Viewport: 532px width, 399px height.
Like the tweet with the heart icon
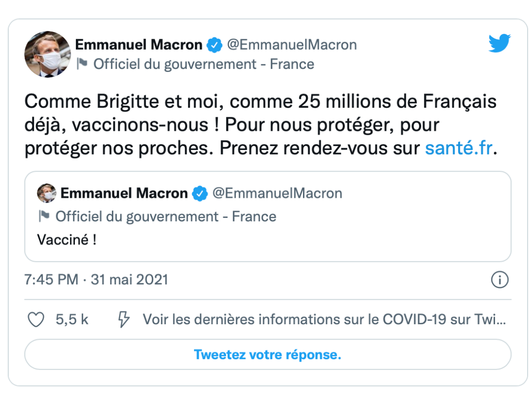pyautogui.click(x=35, y=320)
